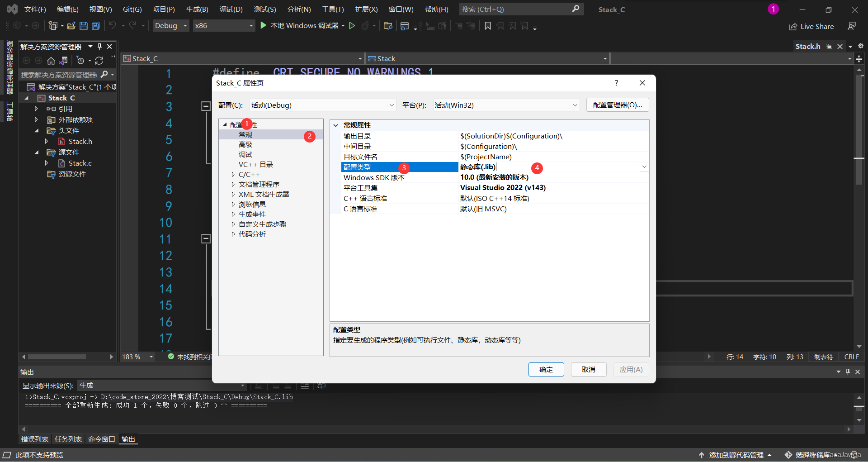This screenshot has height=462, width=868.
Task: Click pending changes filter clock icon
Action: coord(80,61)
